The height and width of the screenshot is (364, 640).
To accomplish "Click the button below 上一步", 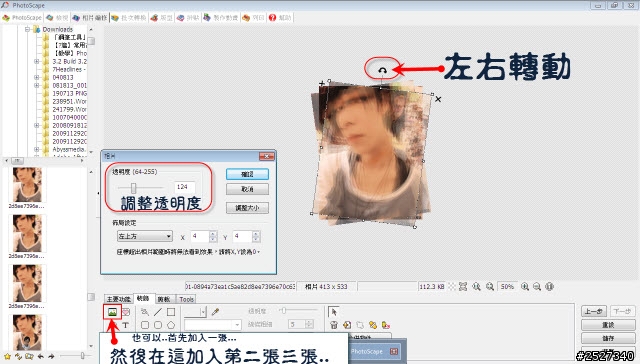I will 608,325.
